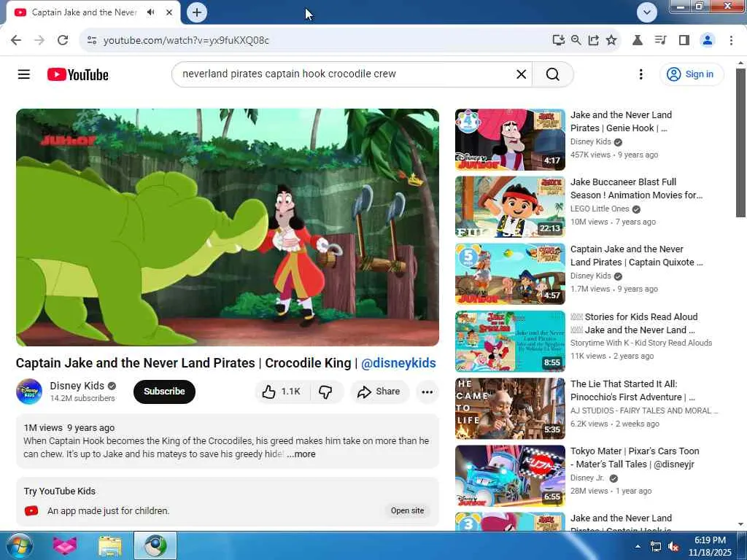Open tab search dropdown arrow
747x560 pixels.
646,12
